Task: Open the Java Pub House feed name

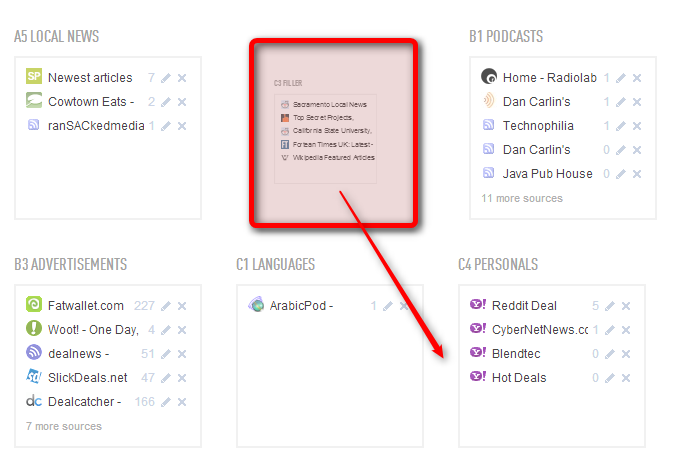Action: tap(548, 174)
